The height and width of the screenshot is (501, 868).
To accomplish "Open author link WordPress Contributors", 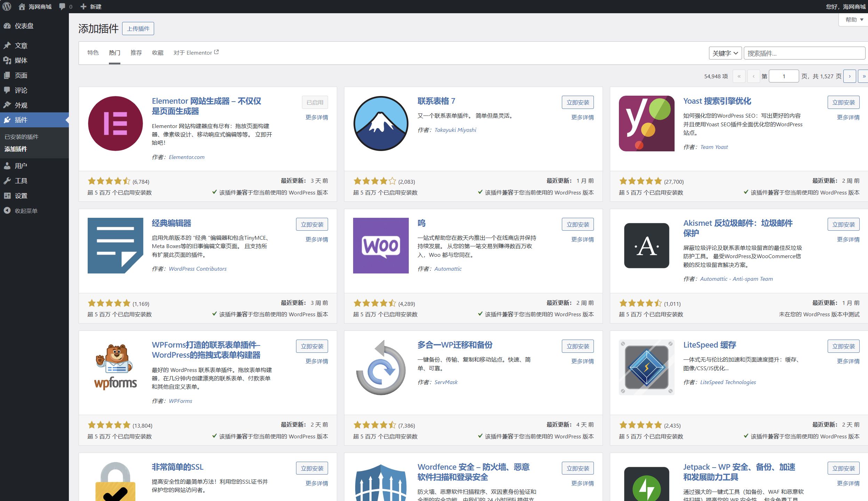I will pyautogui.click(x=198, y=269).
